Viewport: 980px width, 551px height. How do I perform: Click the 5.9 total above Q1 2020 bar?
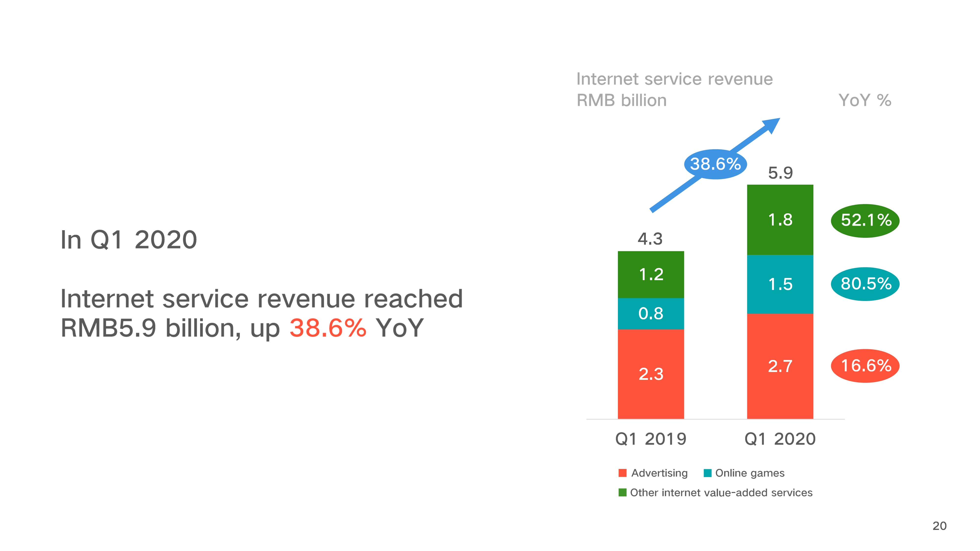(780, 173)
